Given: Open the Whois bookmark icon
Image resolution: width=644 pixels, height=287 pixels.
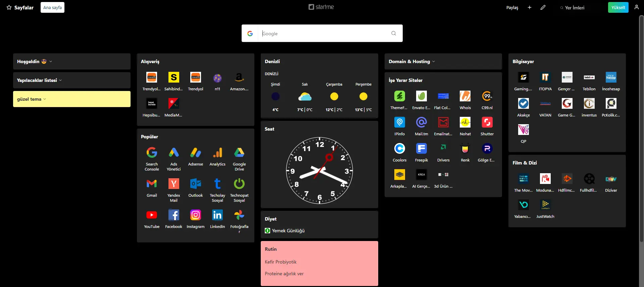Looking at the screenshot, I should (465, 96).
